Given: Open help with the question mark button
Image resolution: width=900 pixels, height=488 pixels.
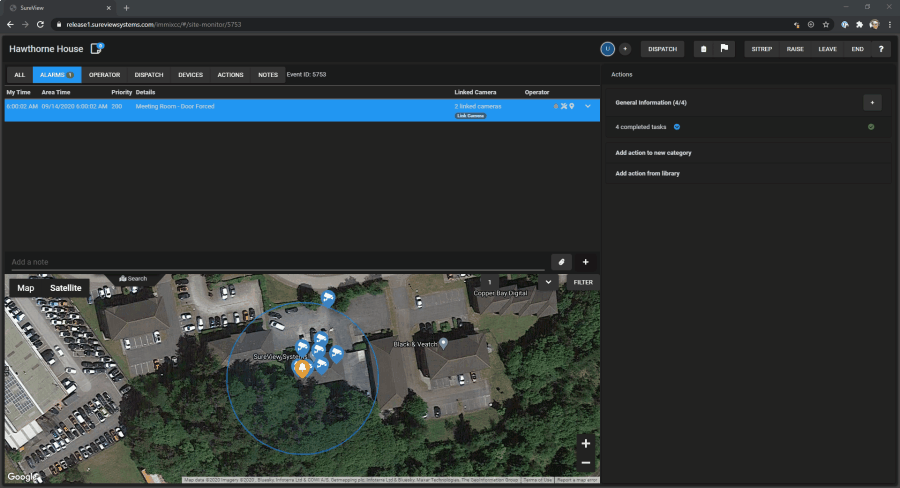Looking at the screenshot, I should click(881, 49).
